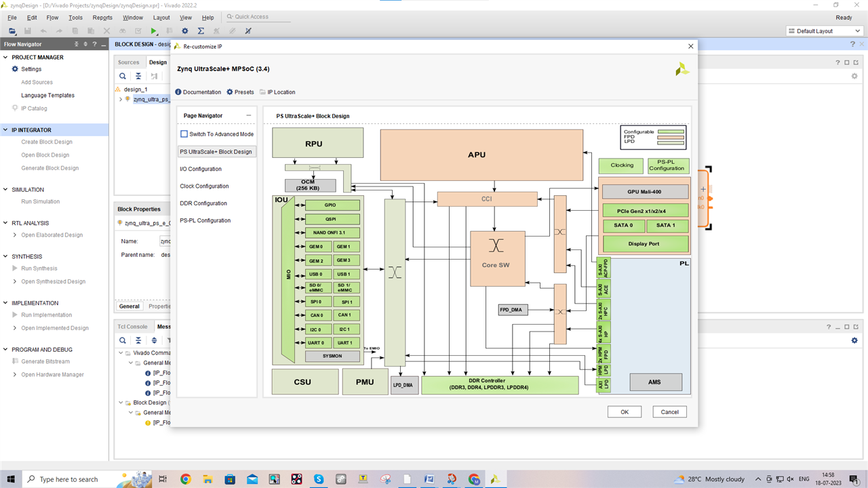Click the Delete X toolbar icon
Screen dimensions: 868x488
click(106, 31)
